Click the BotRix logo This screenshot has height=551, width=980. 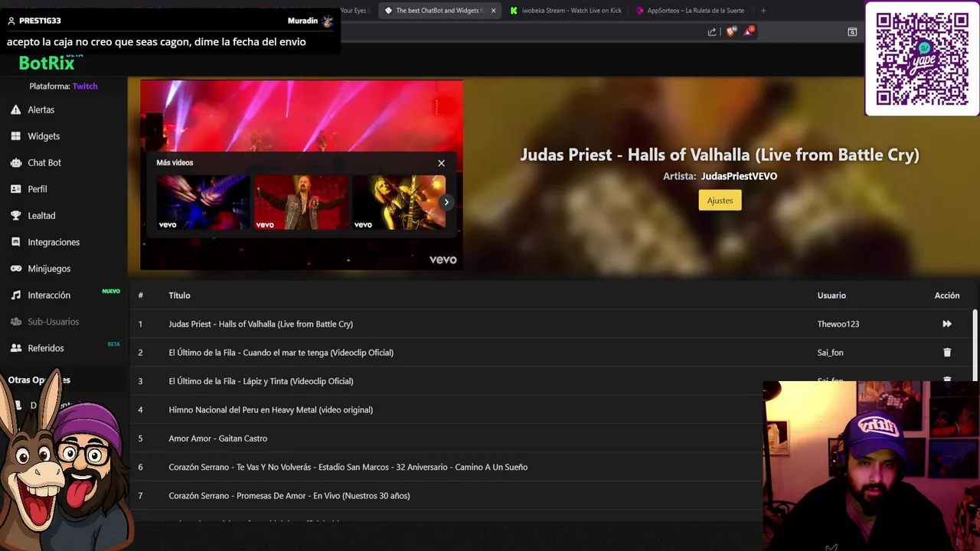click(47, 63)
